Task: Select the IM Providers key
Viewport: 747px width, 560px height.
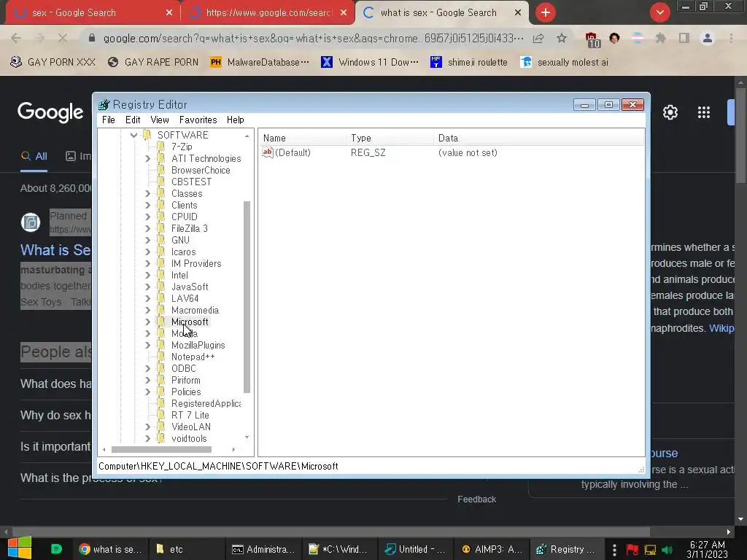Action: point(196,264)
